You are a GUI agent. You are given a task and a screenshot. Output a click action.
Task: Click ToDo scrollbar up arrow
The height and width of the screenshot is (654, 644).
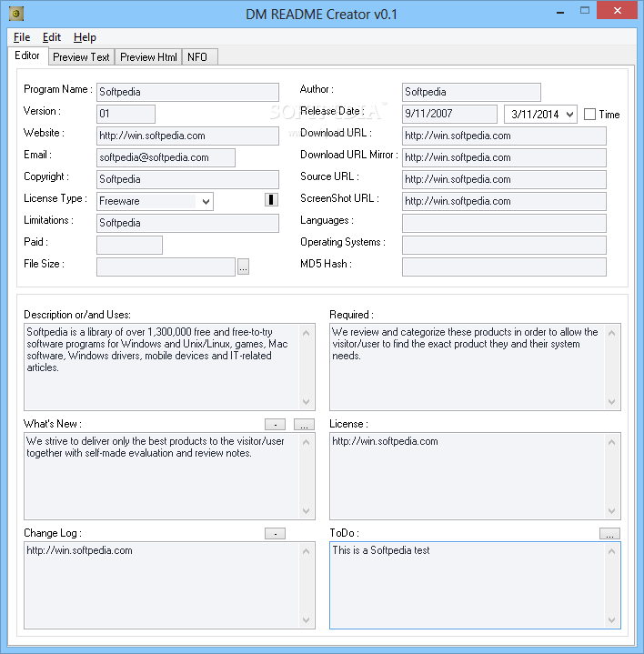612,551
